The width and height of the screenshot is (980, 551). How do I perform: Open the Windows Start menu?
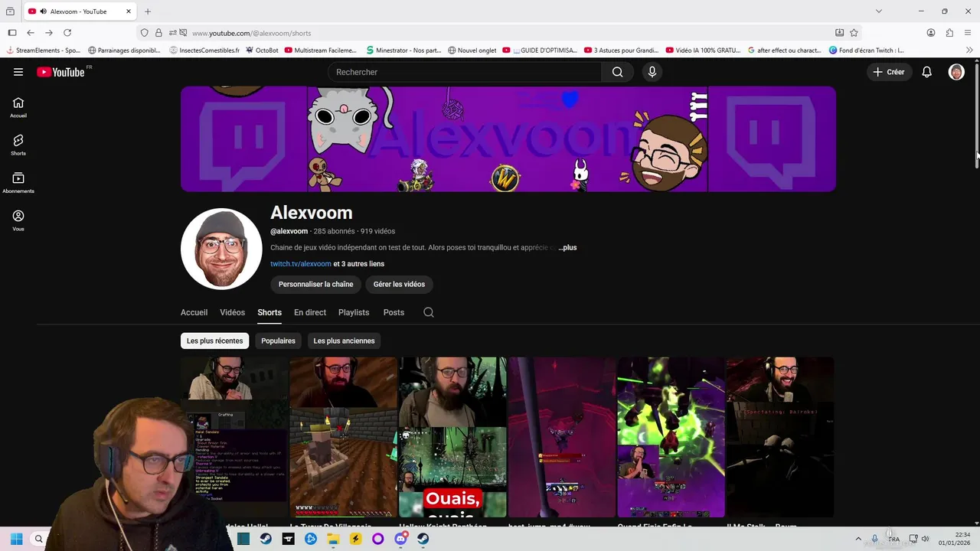pyautogui.click(x=16, y=539)
